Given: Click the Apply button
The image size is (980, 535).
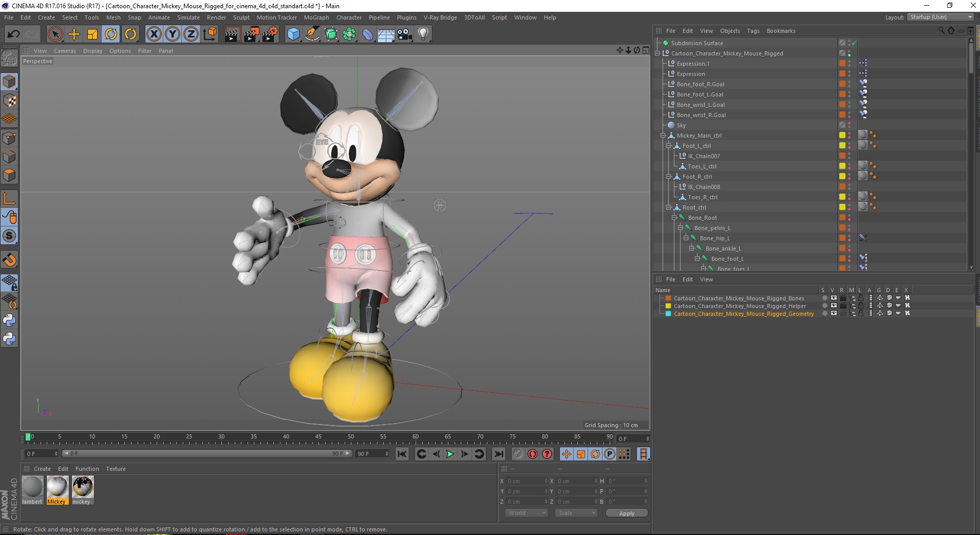Looking at the screenshot, I should [x=627, y=513].
